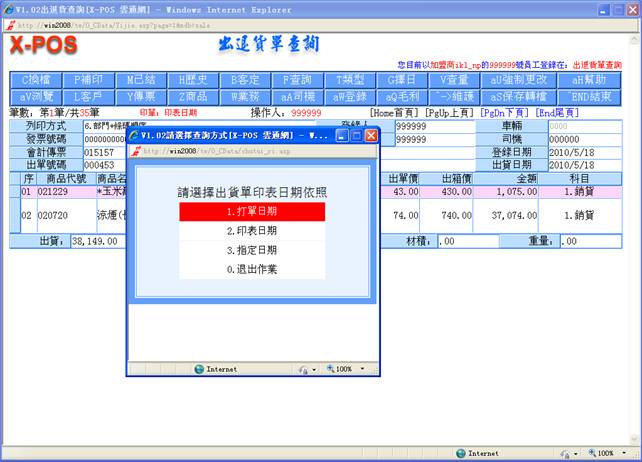
Task: Click the X-POS logo
Action: click(57, 46)
